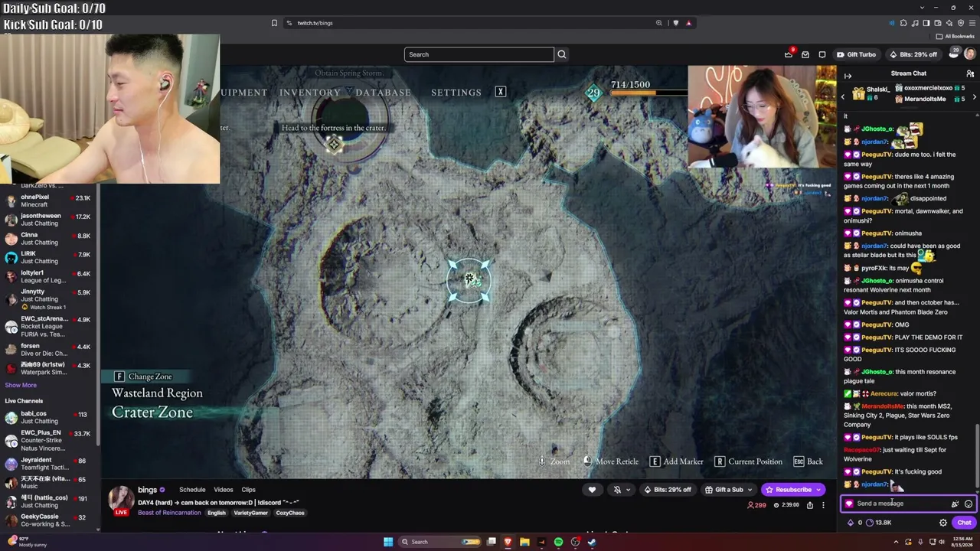Open the Videos tab

click(224, 490)
